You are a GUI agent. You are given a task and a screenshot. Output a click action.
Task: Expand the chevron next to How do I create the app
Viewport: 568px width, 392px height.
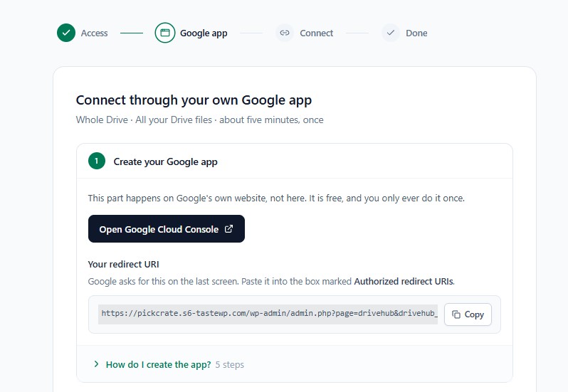(x=96, y=364)
